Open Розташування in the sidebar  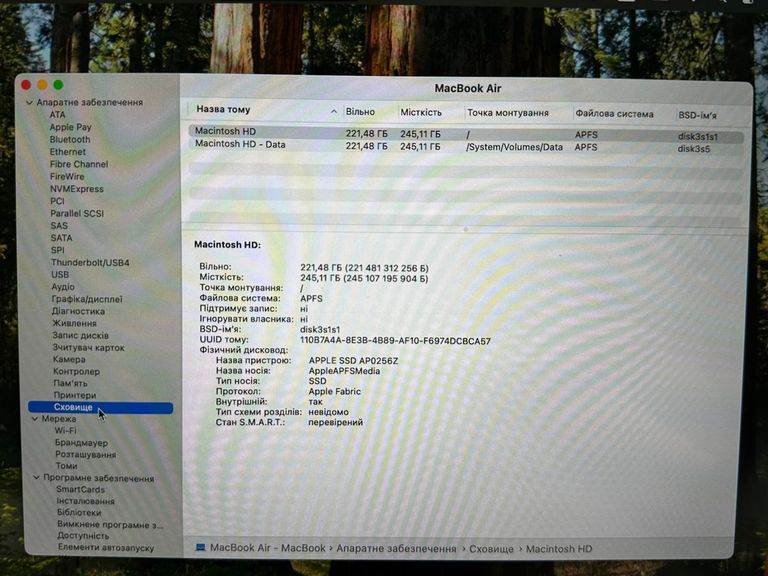coord(86,455)
